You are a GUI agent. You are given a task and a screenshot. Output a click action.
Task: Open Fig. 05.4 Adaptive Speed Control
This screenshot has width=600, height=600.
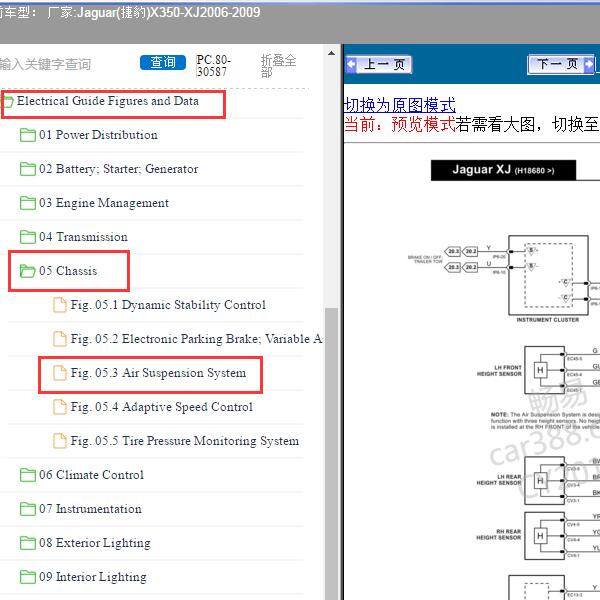click(x=161, y=407)
